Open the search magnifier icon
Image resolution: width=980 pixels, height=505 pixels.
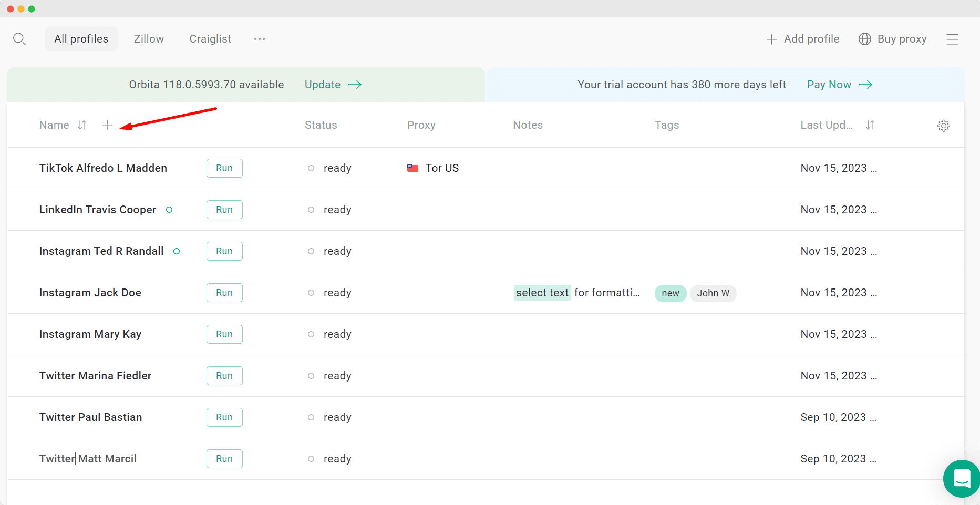click(x=19, y=39)
